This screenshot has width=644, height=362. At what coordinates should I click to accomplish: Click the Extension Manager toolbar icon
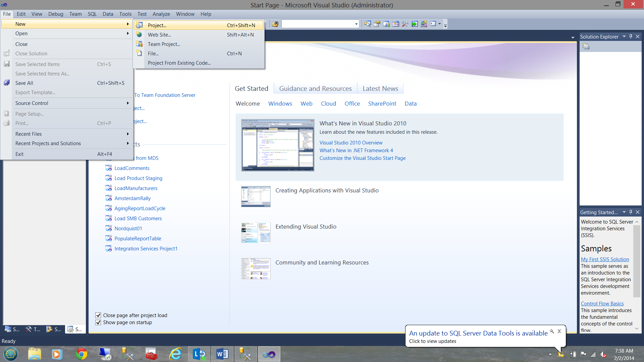[x=424, y=24]
